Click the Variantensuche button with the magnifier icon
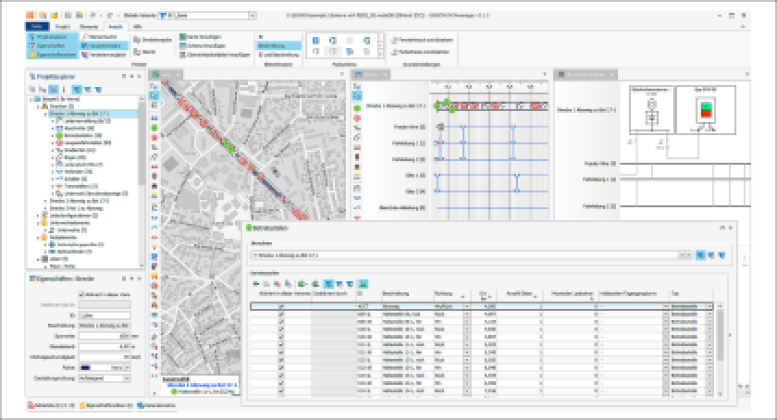This screenshot has width=777, height=420. (100, 37)
